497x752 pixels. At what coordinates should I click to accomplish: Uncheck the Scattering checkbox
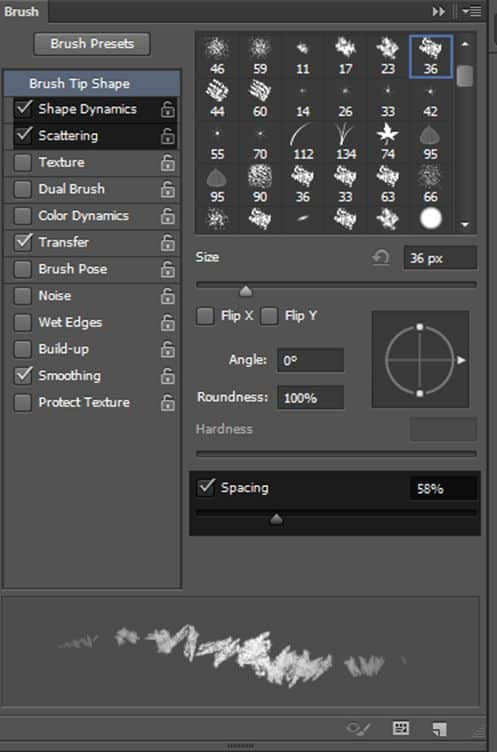[x=23, y=135]
